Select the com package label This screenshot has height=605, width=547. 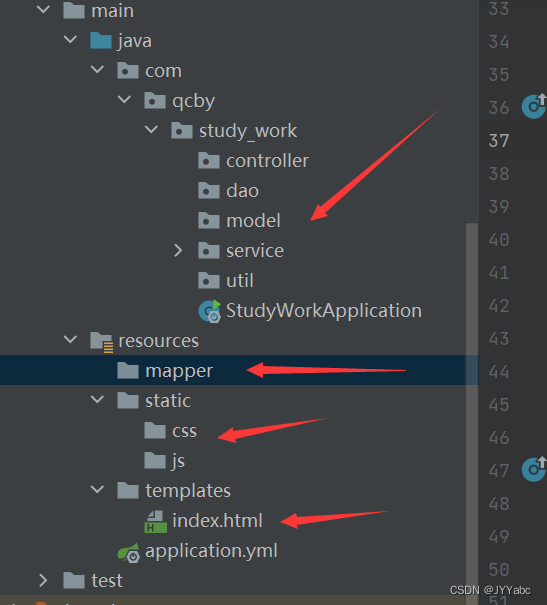[164, 71]
